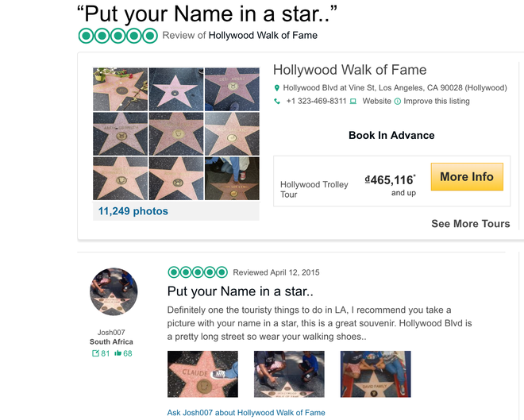
Task: Select Improve this listing link
Action: (438, 102)
